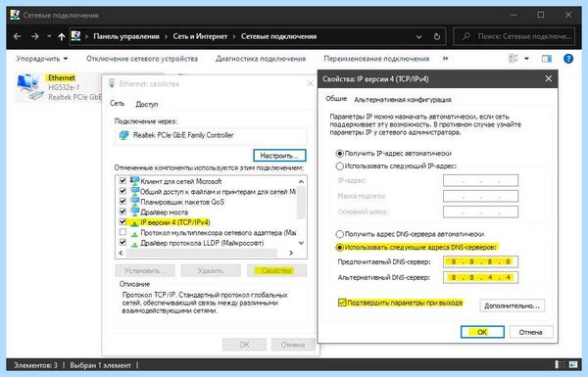The height and width of the screenshot is (377, 588).
Task: Select the Планировщик пакетов QoS item
Action: point(182,202)
